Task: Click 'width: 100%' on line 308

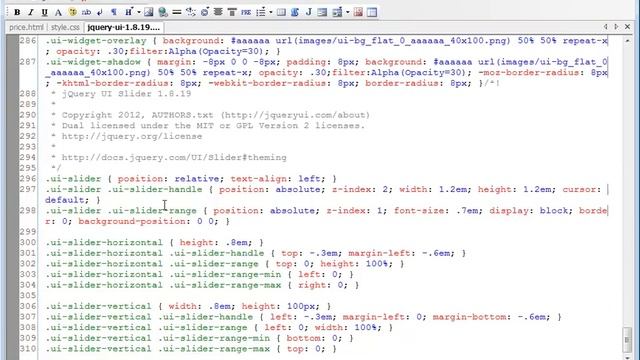Action: [348, 327]
